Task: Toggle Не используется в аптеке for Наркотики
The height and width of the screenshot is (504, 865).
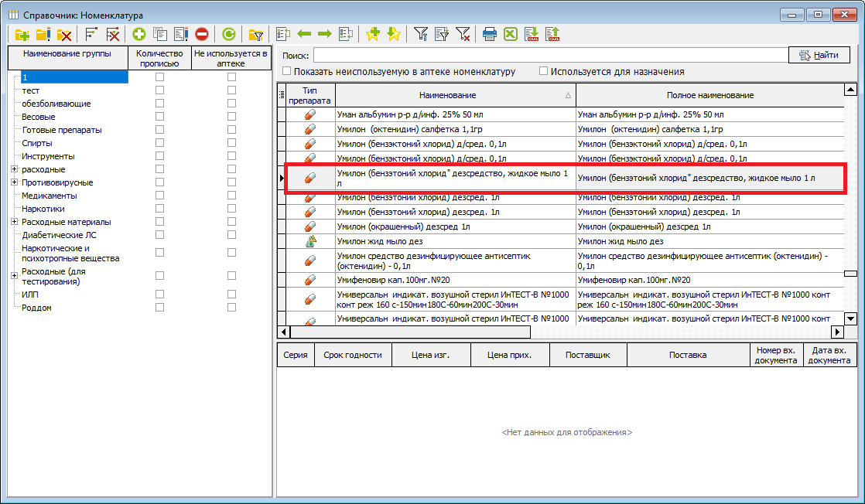Action: pyautogui.click(x=231, y=209)
